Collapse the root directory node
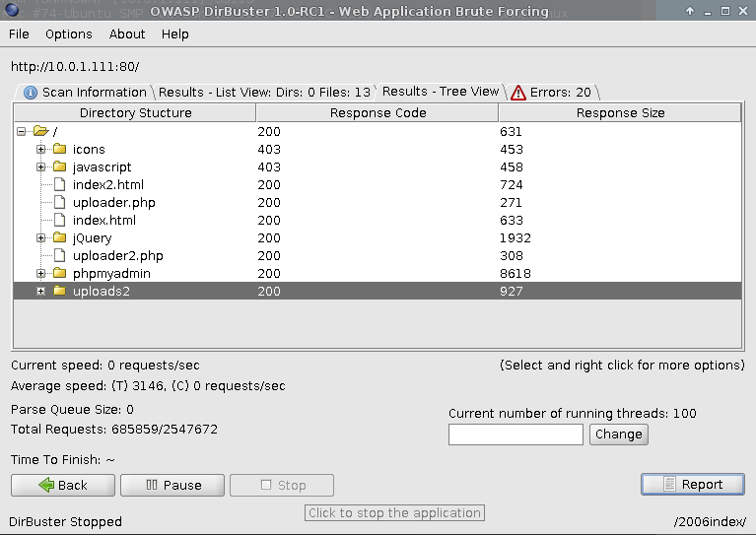This screenshot has height=535, width=756. [22, 132]
